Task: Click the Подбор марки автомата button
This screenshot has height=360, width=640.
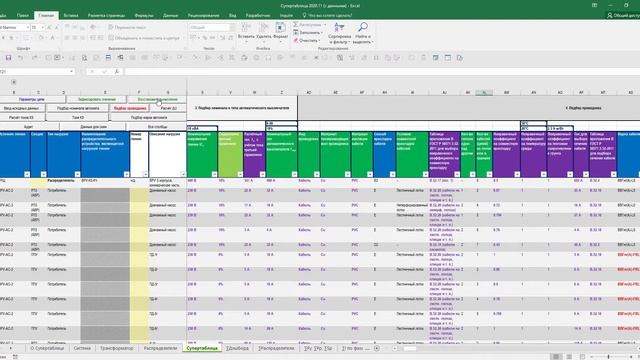Action: point(149,118)
